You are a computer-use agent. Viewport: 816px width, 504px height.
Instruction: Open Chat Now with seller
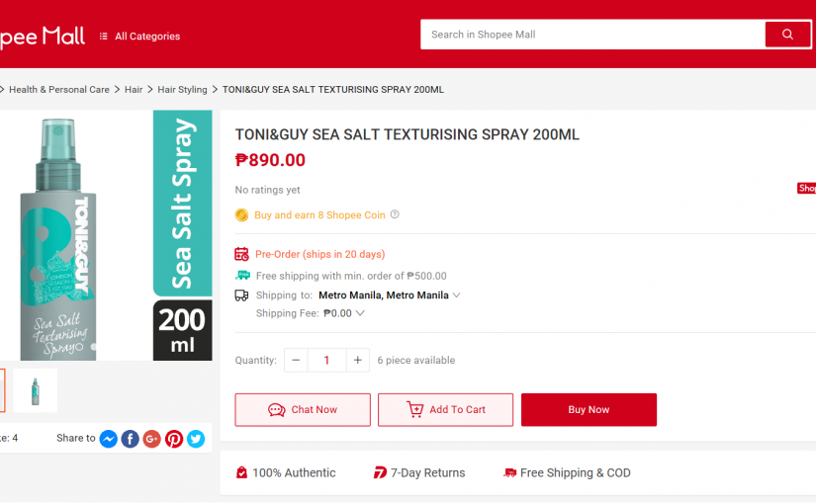[303, 410]
